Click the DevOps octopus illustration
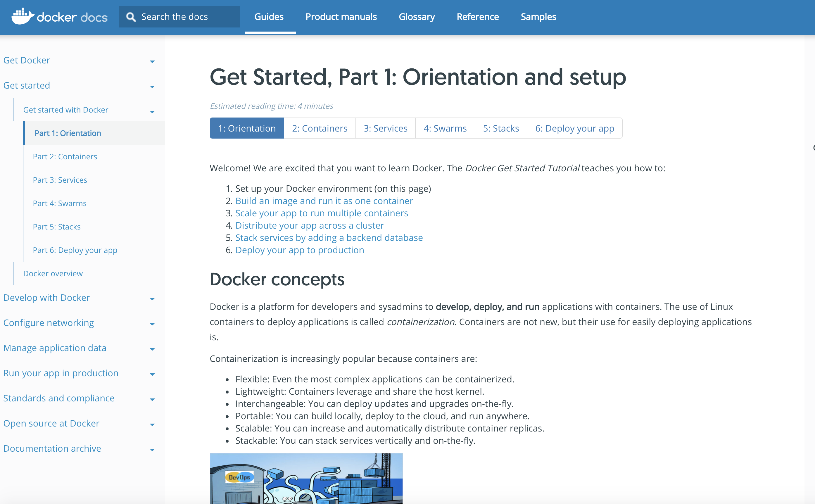The image size is (815, 504). click(306, 478)
